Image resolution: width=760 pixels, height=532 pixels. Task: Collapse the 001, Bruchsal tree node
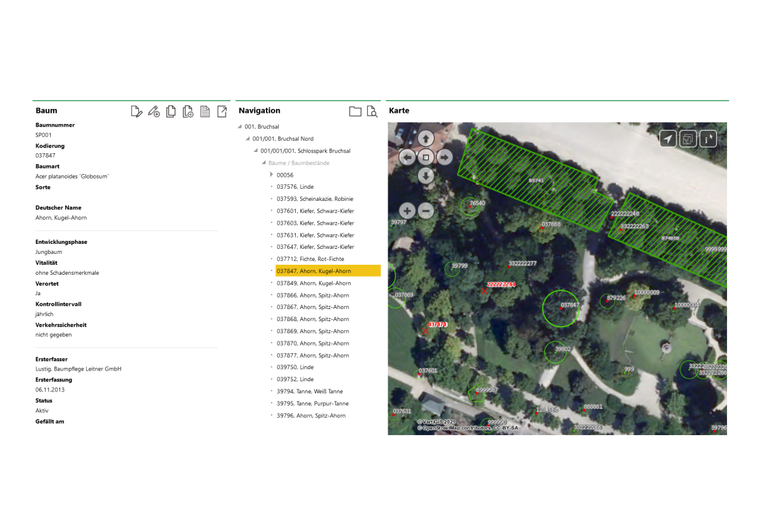click(x=240, y=127)
